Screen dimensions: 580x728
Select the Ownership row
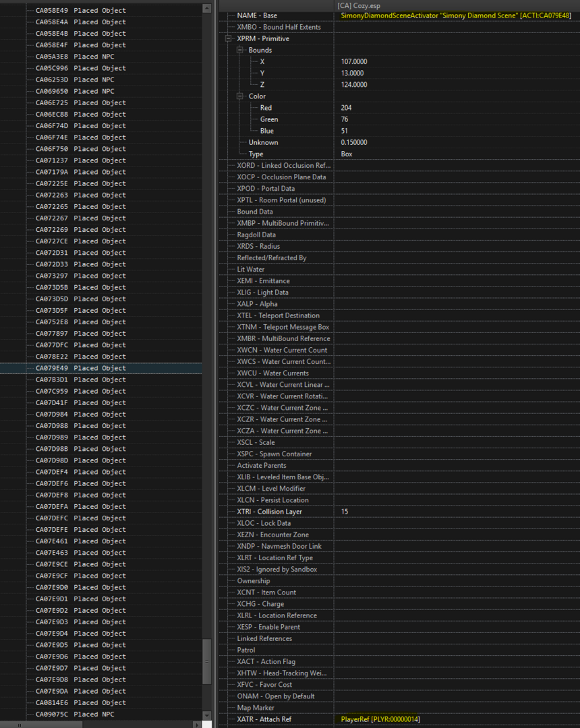pos(399,581)
